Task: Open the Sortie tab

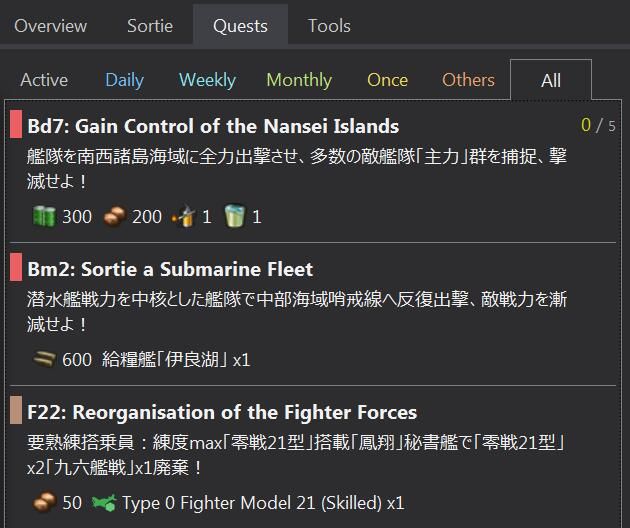Action: pyautogui.click(x=150, y=26)
